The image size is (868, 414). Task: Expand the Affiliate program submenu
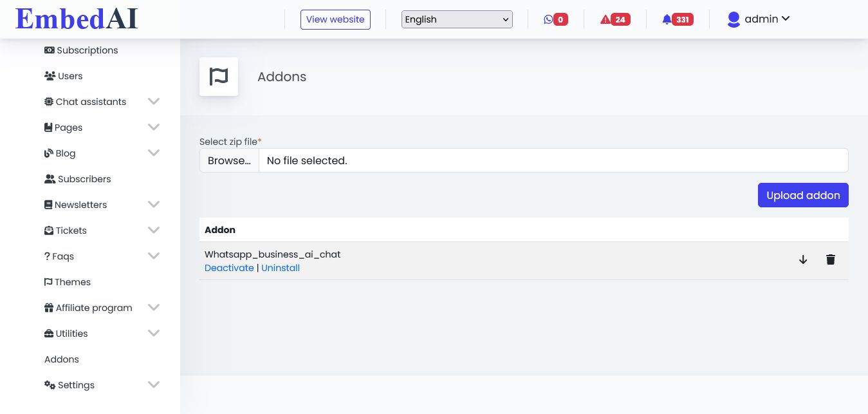coord(153,308)
